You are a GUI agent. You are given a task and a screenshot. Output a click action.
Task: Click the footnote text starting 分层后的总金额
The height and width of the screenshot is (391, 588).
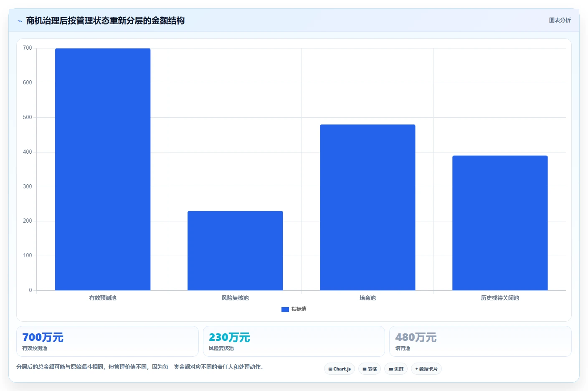point(140,367)
